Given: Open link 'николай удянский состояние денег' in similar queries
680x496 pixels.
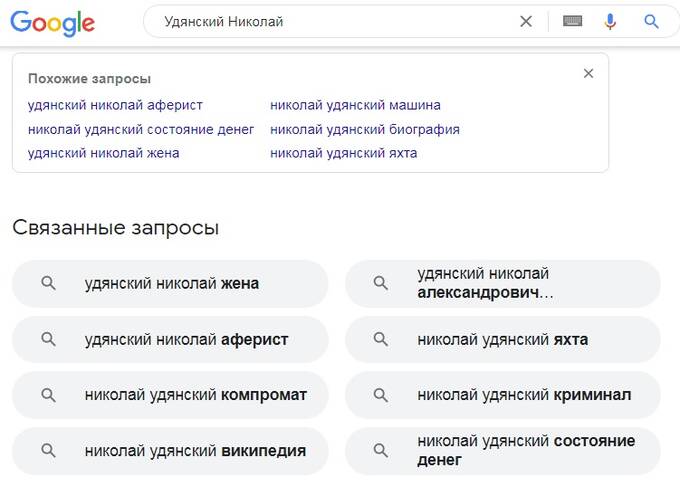Looking at the screenshot, I should [x=141, y=129].
